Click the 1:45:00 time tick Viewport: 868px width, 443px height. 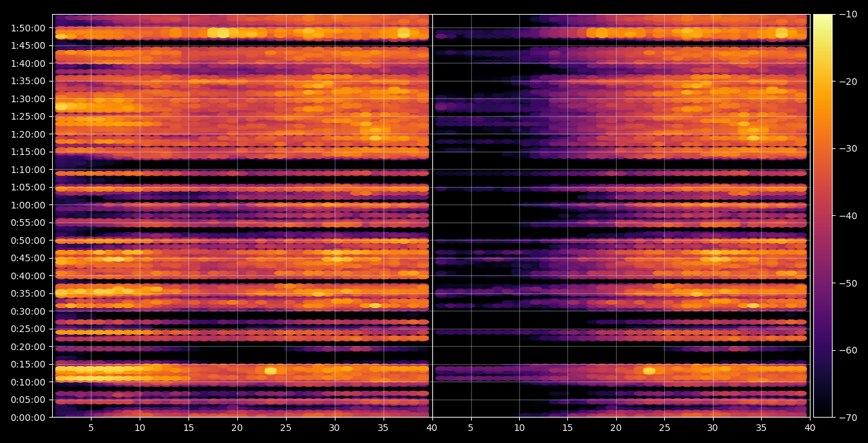[29, 45]
